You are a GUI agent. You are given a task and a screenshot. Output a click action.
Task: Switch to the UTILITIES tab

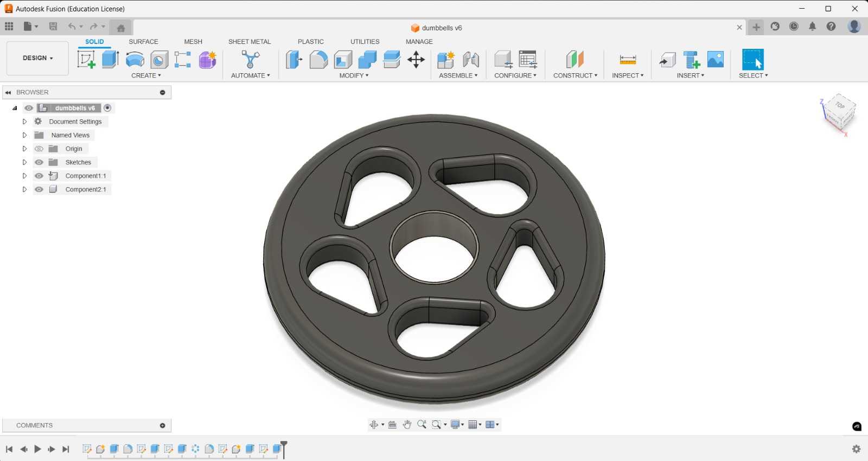click(365, 42)
